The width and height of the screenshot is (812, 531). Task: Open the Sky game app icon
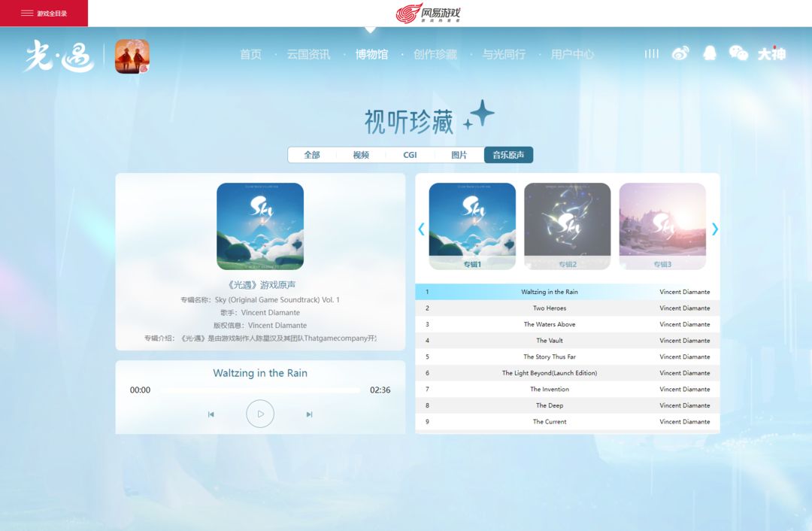[x=132, y=56]
